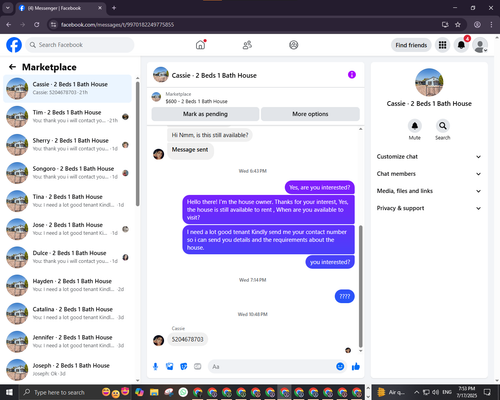Open File Explorer from the taskbar
This screenshot has width=500, height=400.
[x=154, y=392]
